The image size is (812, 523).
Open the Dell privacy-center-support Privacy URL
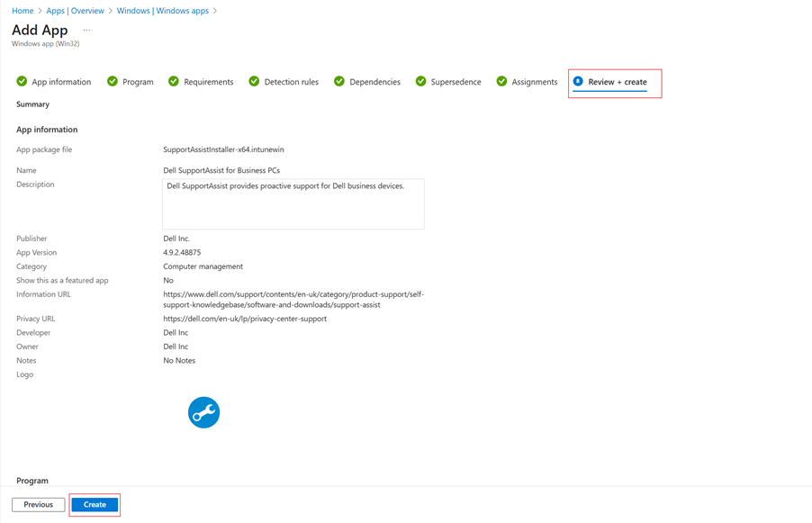[243, 318]
